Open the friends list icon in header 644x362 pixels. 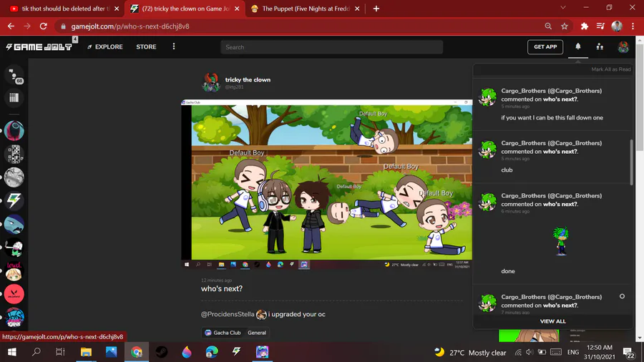(x=600, y=47)
